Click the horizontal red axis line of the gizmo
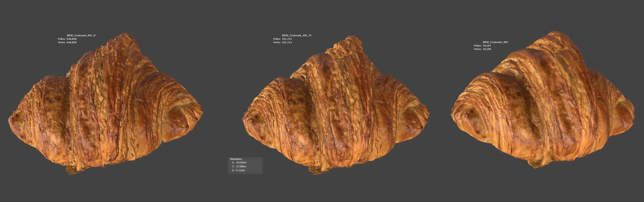Screen dimensions: 644x202 (x=125, y=123)
